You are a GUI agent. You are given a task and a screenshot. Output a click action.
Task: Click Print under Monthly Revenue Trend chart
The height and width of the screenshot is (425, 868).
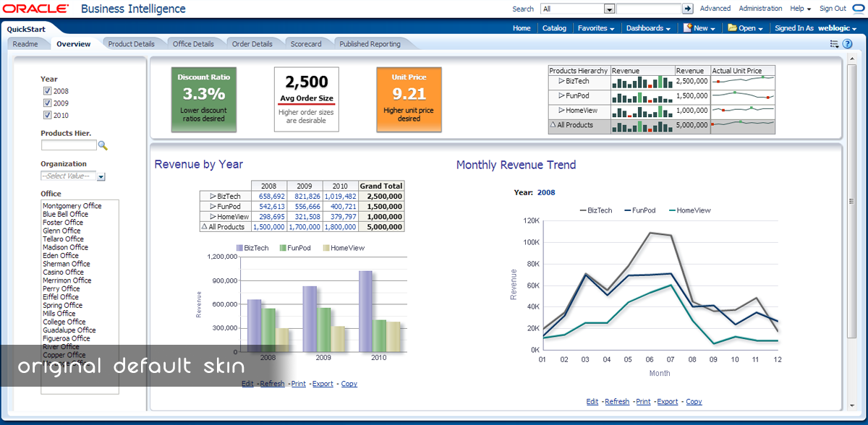point(643,401)
